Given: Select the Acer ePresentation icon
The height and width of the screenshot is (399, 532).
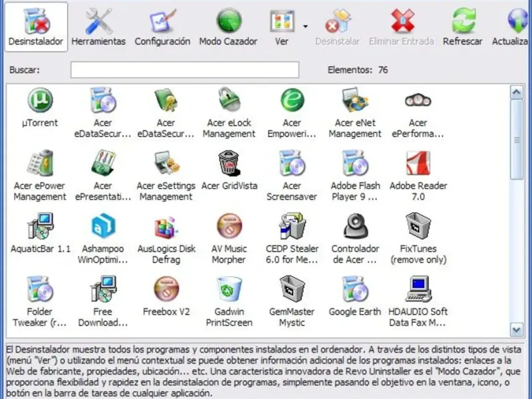Looking at the screenshot, I should (103, 163).
